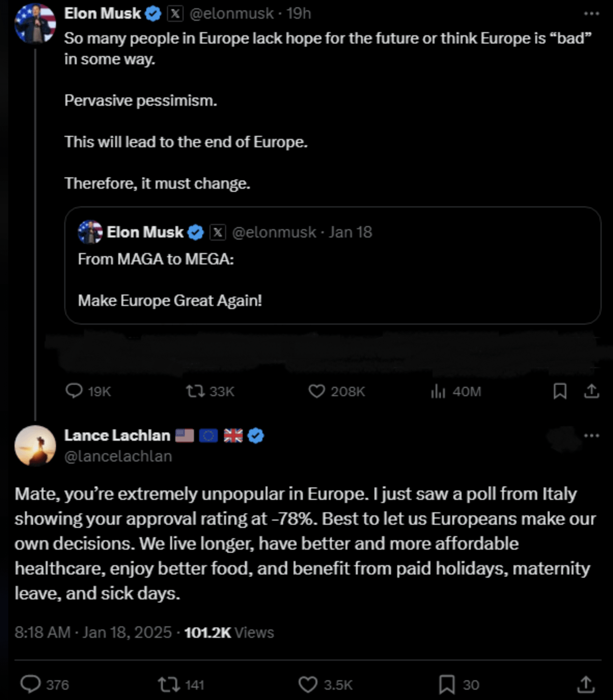Viewport: 613px width, 700px height.
Task: Reply to Lance Lachlan's tweet
Action: pyautogui.click(x=31, y=684)
